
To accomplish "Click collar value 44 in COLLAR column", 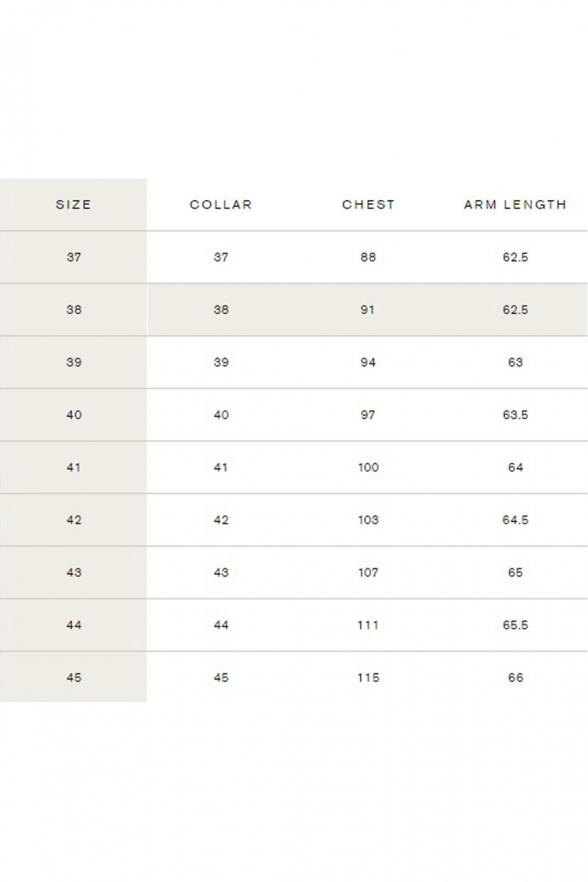I will 220,626.
